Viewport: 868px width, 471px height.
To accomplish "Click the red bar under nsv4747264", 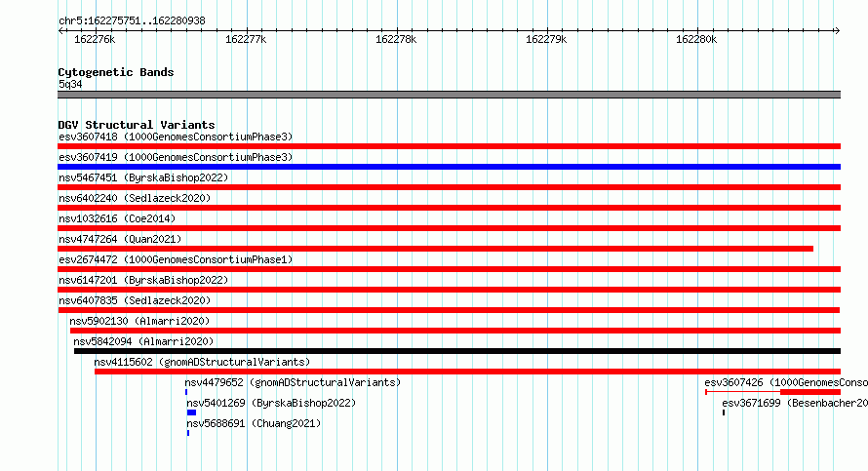I will (436, 249).
